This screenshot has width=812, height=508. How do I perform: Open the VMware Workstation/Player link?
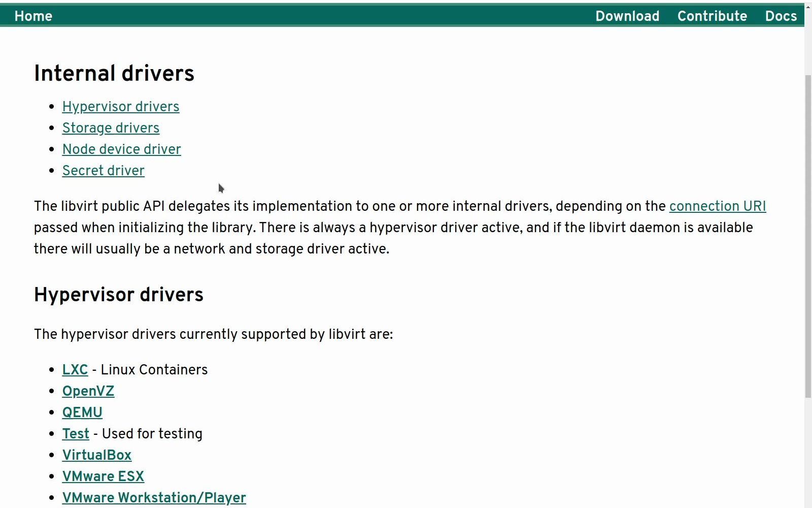tap(154, 498)
